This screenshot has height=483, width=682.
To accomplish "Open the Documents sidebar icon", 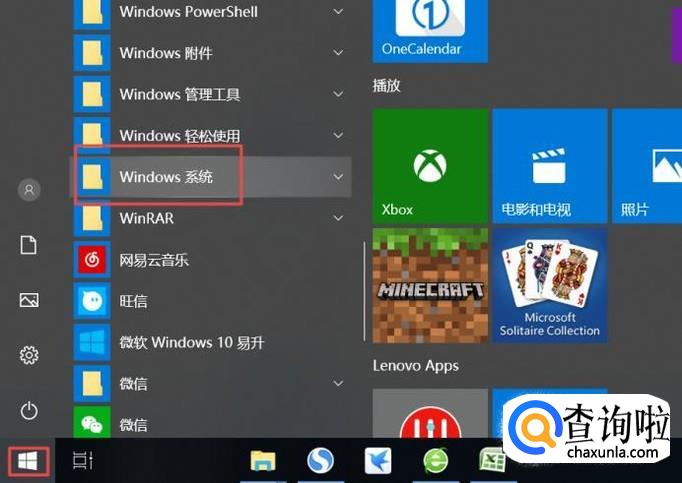I will click(29, 245).
